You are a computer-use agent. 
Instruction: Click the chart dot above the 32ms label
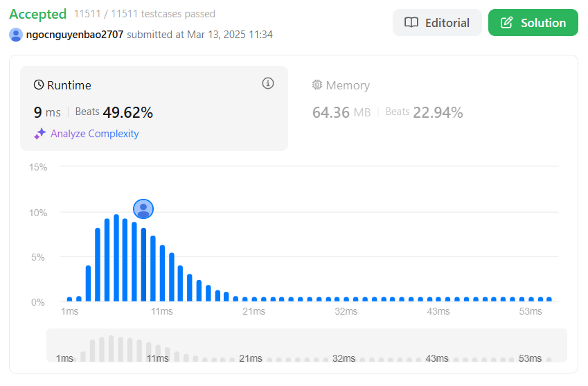(x=346, y=299)
